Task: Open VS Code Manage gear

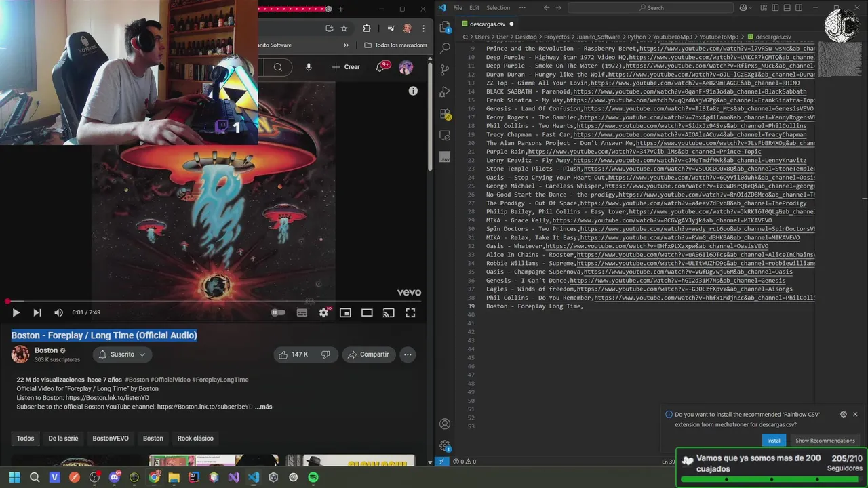Action: coord(445,445)
